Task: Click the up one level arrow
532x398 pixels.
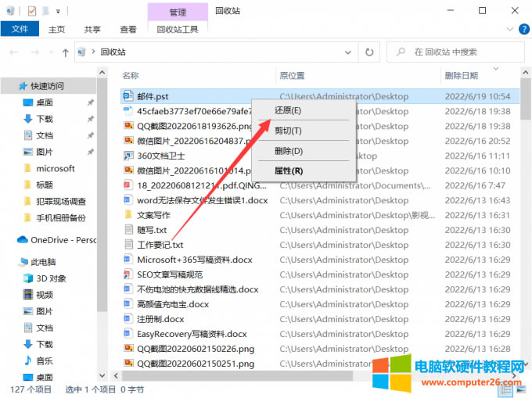Action: coord(66,52)
